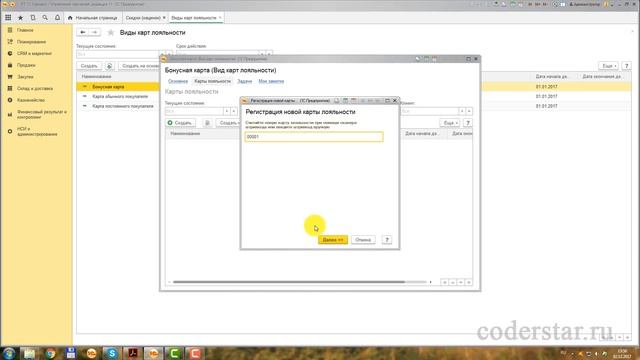The width and height of the screenshot is (640, 360).
Task: Open Склад и доставка section
Action: (35, 88)
